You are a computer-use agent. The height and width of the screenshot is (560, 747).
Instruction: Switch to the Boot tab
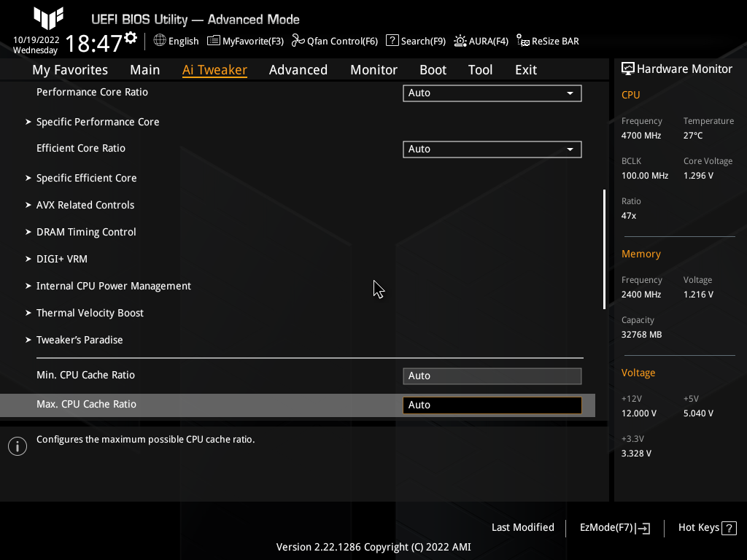coord(433,69)
